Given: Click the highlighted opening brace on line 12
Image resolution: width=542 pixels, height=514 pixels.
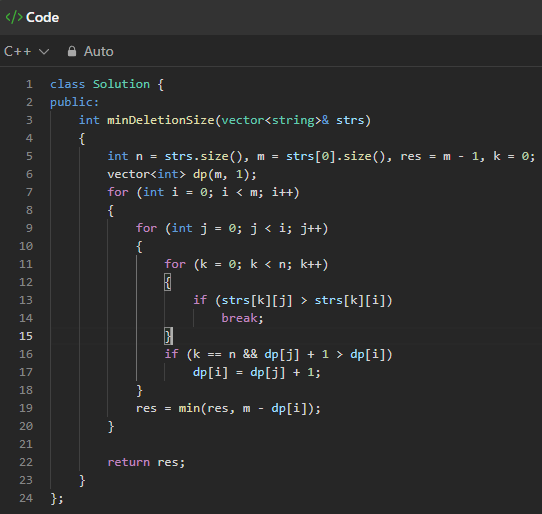Looking at the screenshot, I should click(168, 282).
